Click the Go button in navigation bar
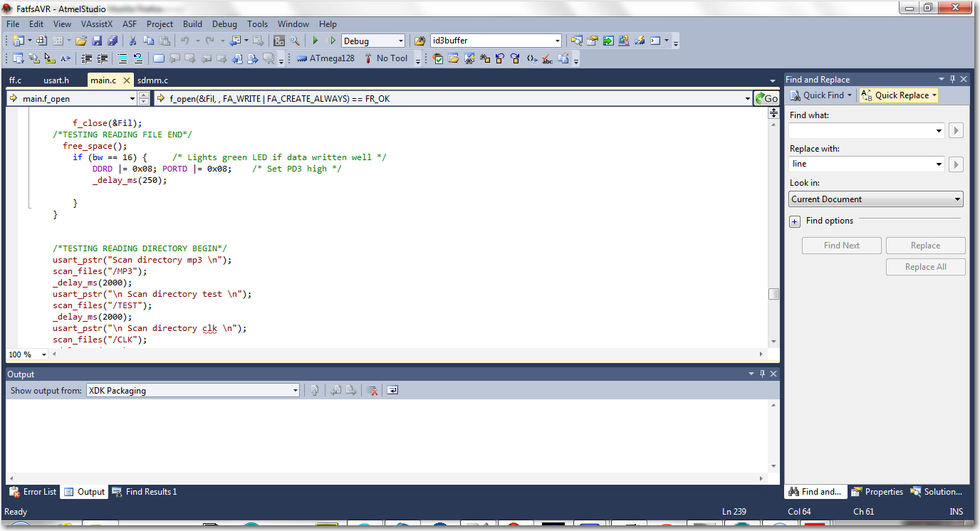This screenshot has height=531, width=980. [767, 98]
